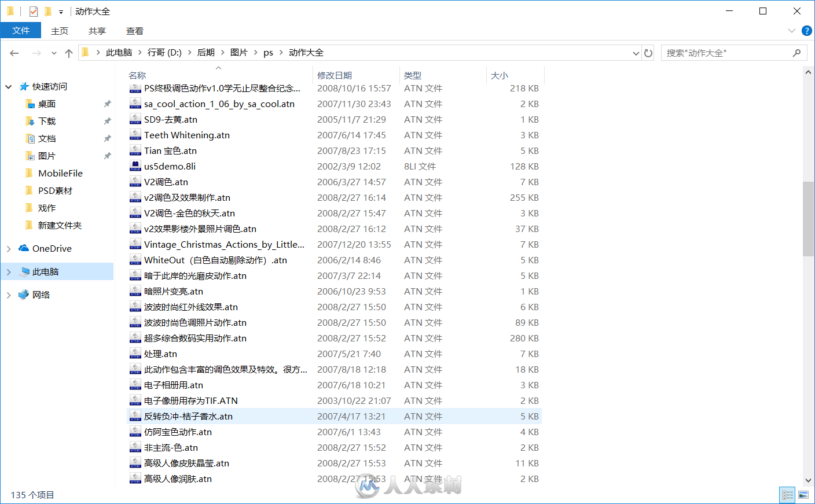Click the icon of 仿阿宝色动作.atn
Viewport: 815px width, 504px height.
tap(135, 432)
